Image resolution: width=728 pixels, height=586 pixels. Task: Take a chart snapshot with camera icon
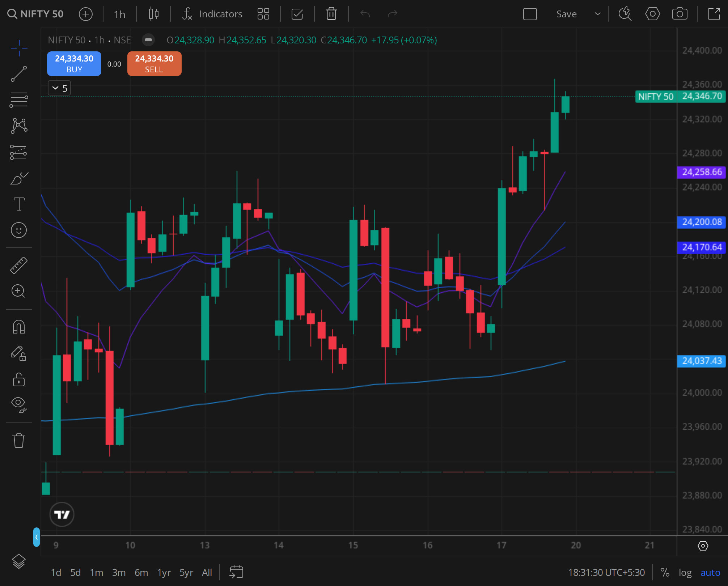(x=680, y=14)
